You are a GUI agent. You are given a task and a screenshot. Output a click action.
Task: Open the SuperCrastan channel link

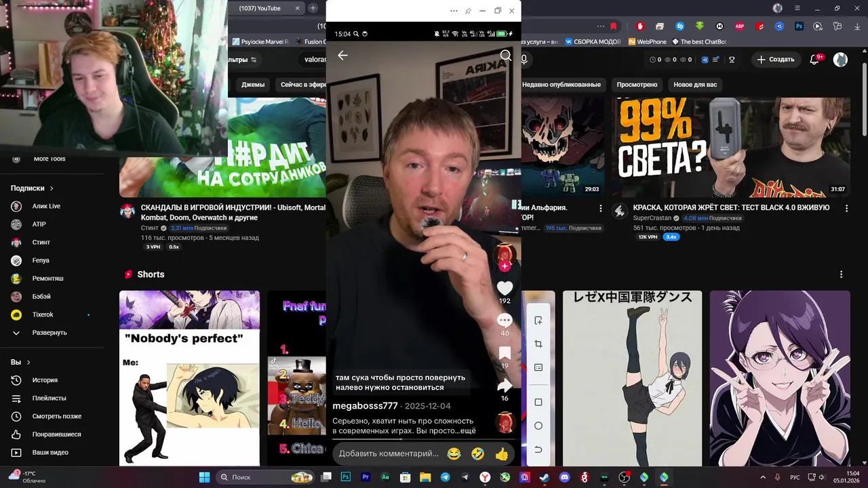(x=652, y=218)
